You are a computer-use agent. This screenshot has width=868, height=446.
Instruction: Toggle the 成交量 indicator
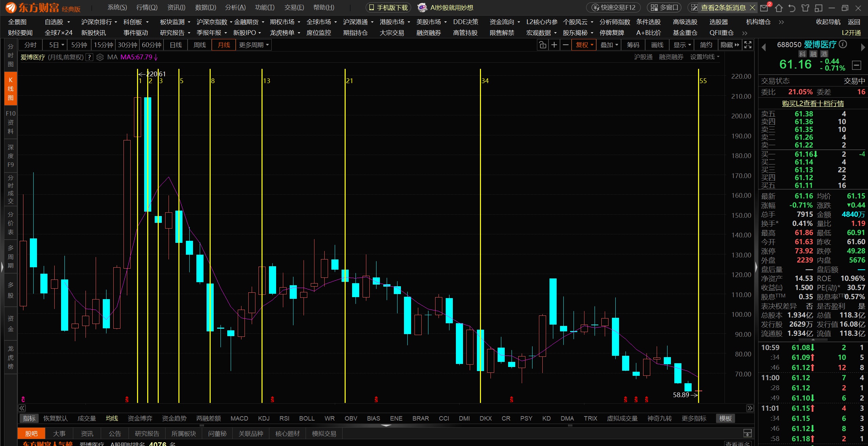pos(86,418)
